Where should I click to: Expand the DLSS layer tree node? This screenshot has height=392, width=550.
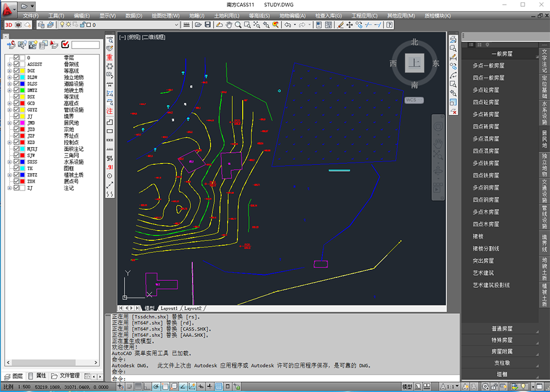[9, 84]
